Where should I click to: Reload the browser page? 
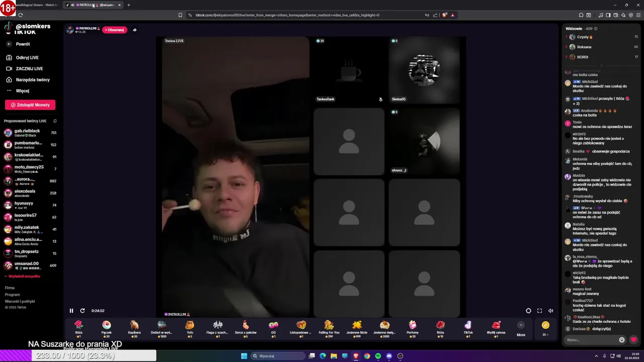click(x=21, y=15)
